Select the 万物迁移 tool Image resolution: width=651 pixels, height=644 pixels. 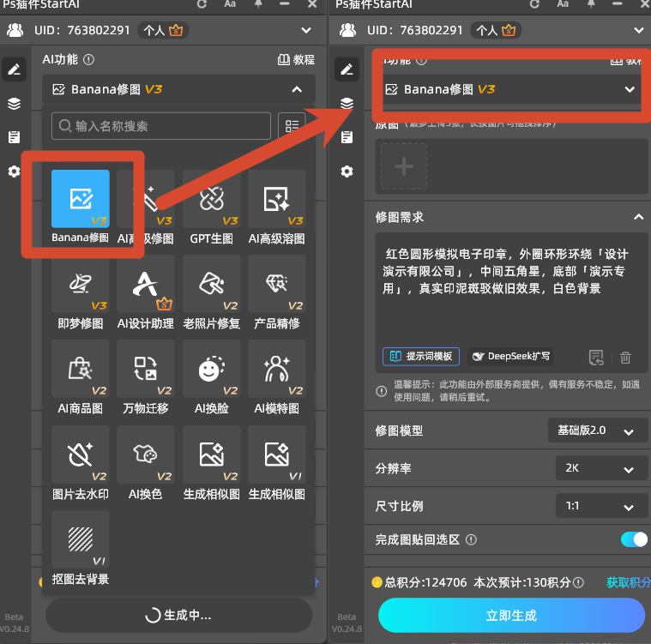[146, 369]
